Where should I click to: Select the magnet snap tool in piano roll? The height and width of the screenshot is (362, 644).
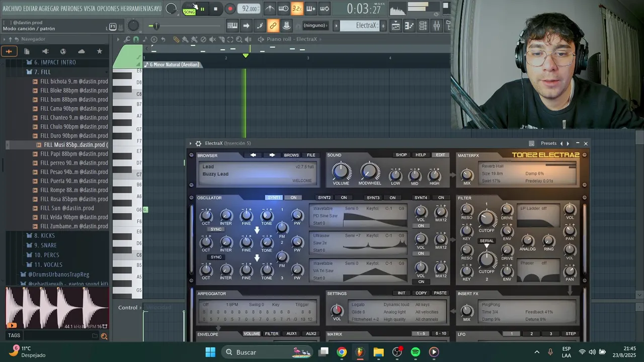pos(136,39)
